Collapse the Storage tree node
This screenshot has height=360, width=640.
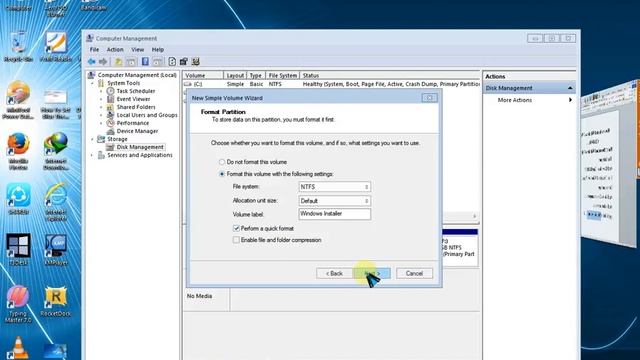coord(92,139)
